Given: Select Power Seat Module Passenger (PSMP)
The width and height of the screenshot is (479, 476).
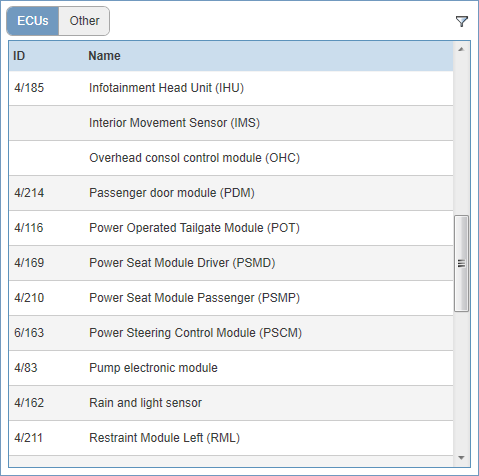Looking at the screenshot, I should pyautogui.click(x=231, y=298).
